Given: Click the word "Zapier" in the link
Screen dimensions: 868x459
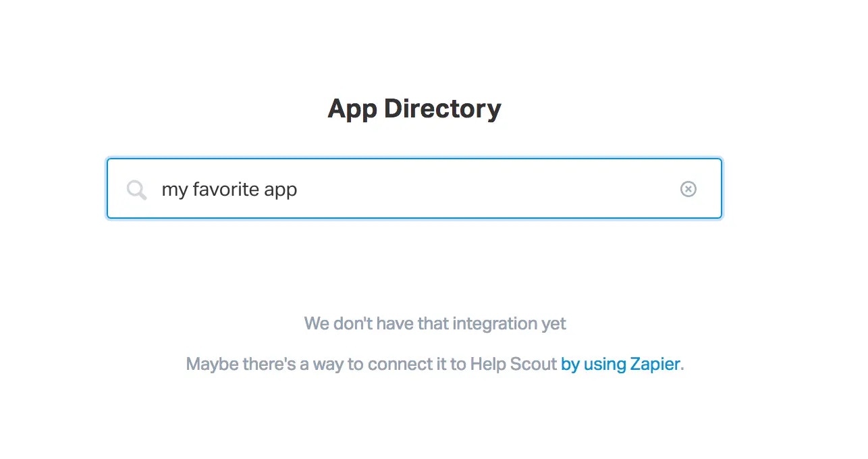Looking at the screenshot, I should click(x=655, y=364).
